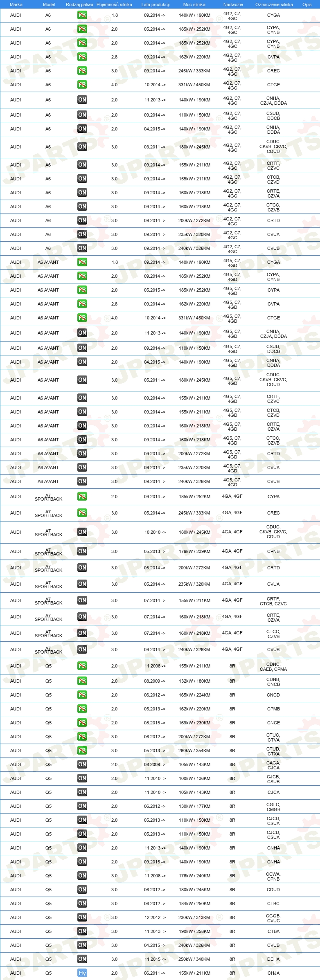Click ON icon in A7 Sportback 10.2010 row
320x980 pixels.
pos(82,532)
